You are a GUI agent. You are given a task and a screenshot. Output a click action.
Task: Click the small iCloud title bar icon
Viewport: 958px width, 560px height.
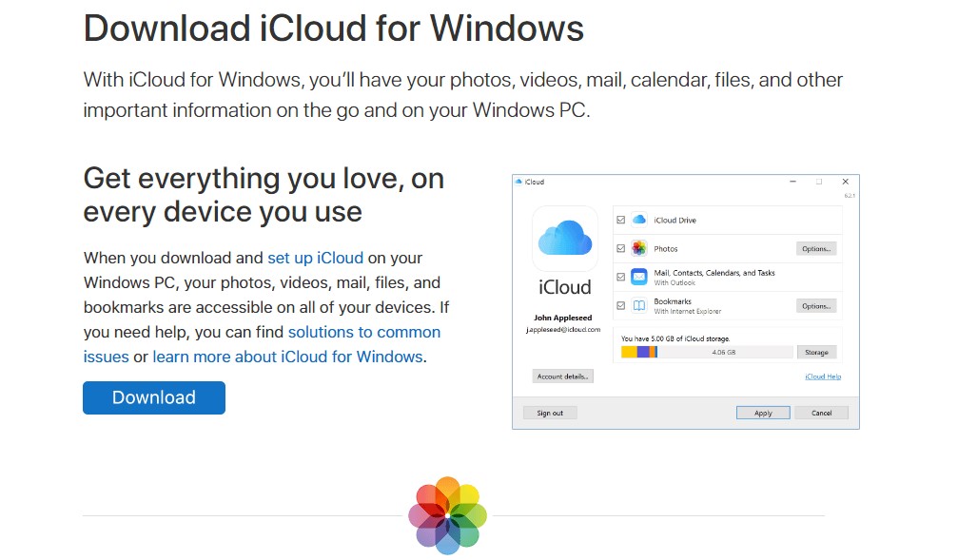[x=518, y=182]
